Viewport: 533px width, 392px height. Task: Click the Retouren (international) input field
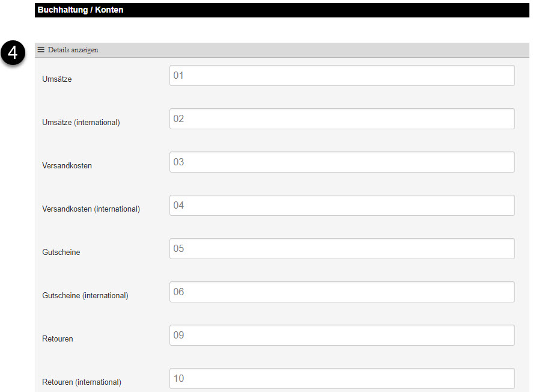(x=342, y=379)
